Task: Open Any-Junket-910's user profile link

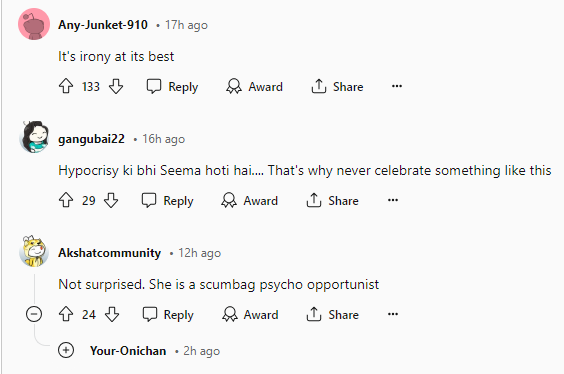Action: click(103, 25)
